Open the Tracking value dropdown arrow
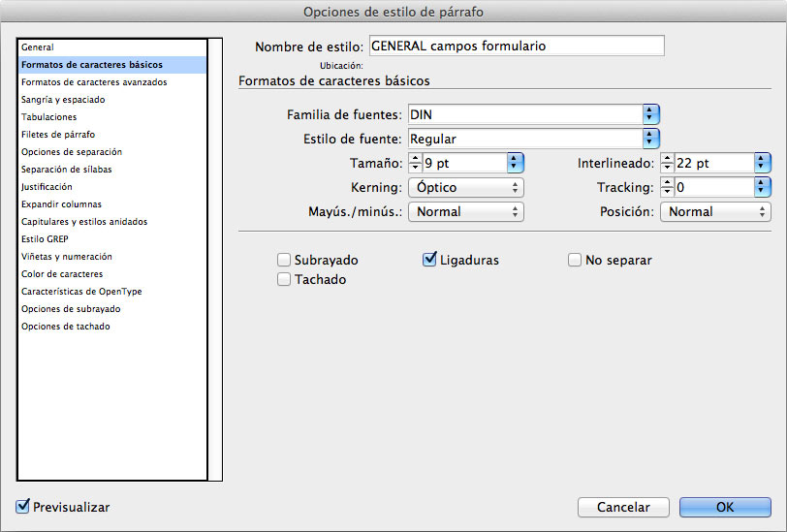Viewport: 787px width, 532px height. click(x=762, y=187)
